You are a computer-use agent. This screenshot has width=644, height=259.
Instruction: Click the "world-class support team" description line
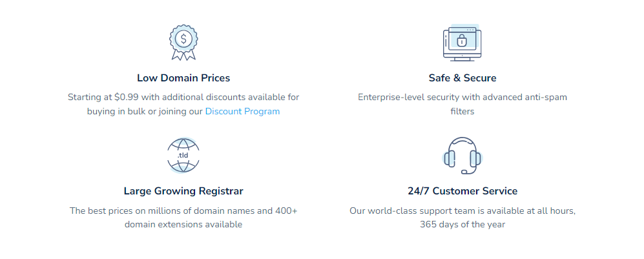[x=462, y=211]
